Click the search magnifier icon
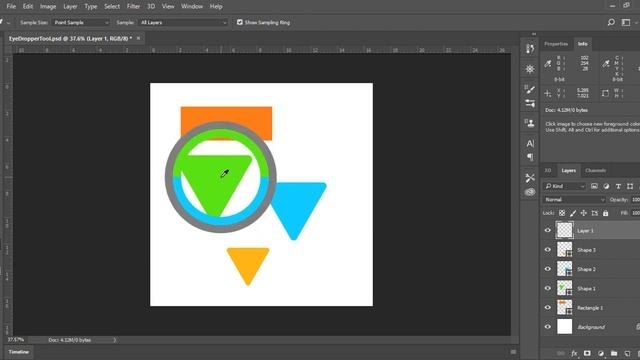This screenshot has height=360, width=640. (611, 22)
